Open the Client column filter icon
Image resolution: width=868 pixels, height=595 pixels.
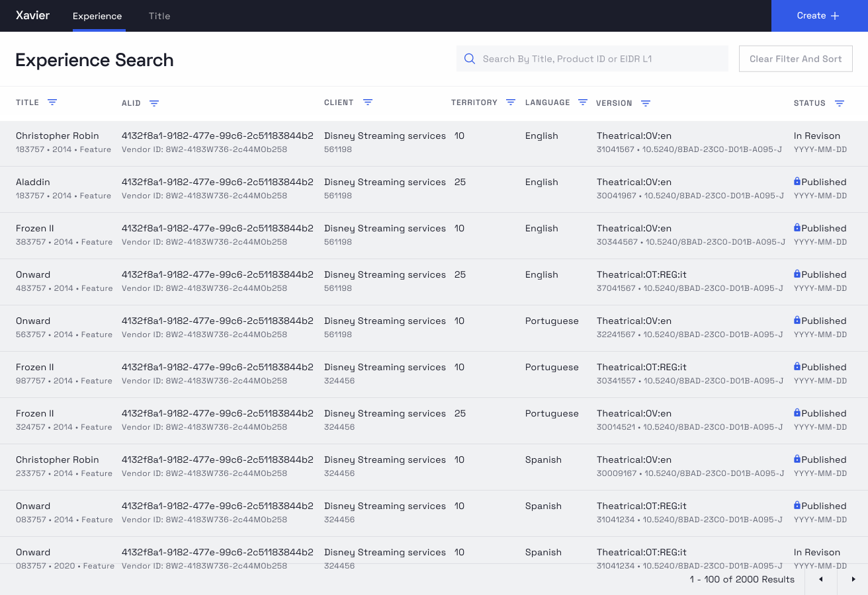click(368, 102)
